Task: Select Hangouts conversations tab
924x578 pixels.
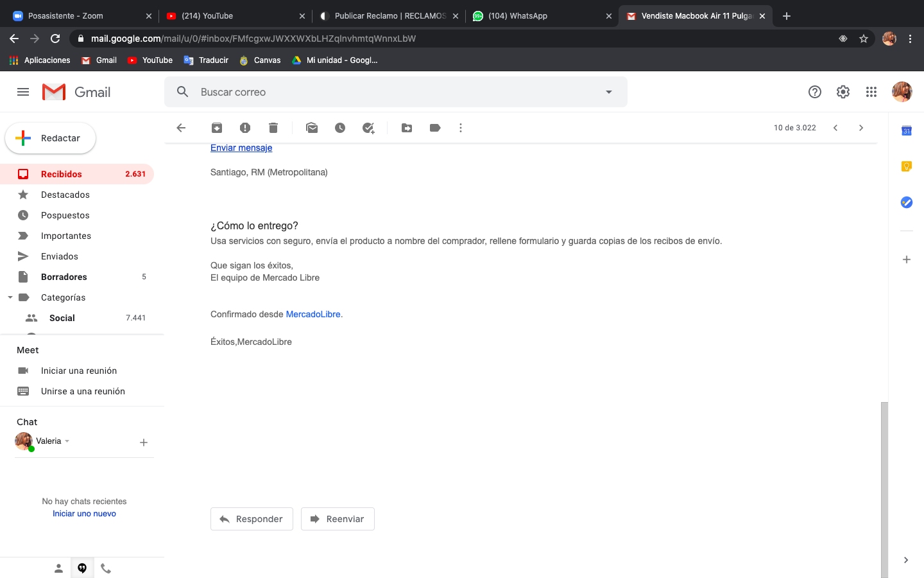Action: pyautogui.click(x=82, y=568)
